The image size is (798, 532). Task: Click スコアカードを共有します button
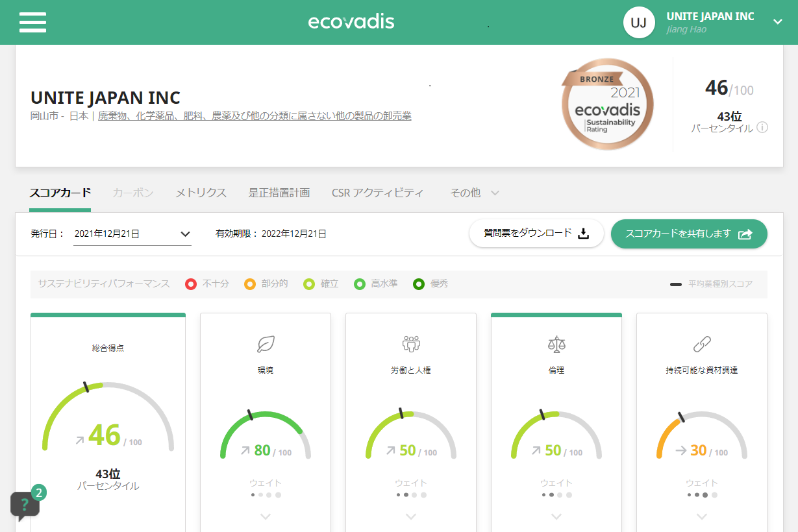pyautogui.click(x=689, y=234)
